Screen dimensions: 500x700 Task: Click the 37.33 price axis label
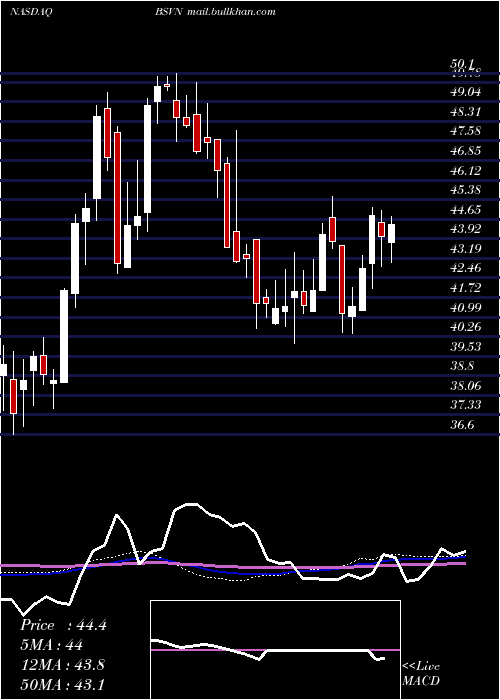click(466, 405)
